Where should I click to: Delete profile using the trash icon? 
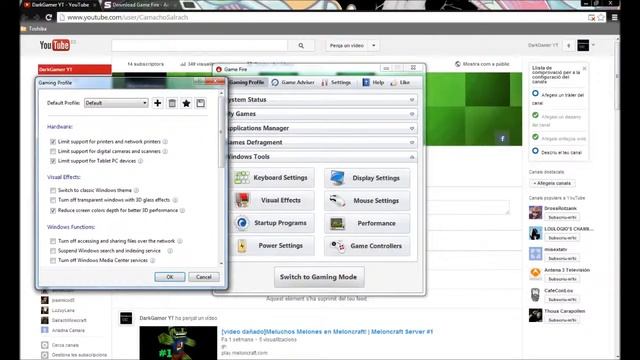(172, 103)
